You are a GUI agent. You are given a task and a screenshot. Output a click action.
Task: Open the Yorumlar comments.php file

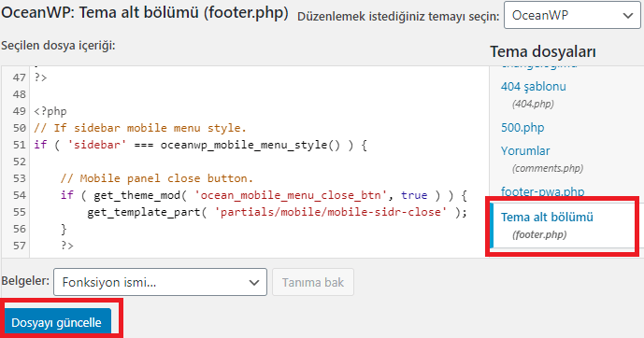pos(525,151)
